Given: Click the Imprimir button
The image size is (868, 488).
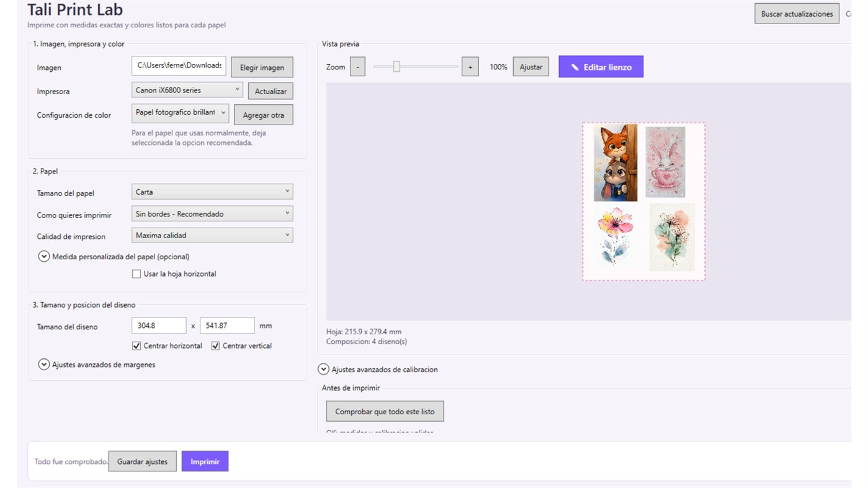Looking at the screenshot, I should [205, 461].
